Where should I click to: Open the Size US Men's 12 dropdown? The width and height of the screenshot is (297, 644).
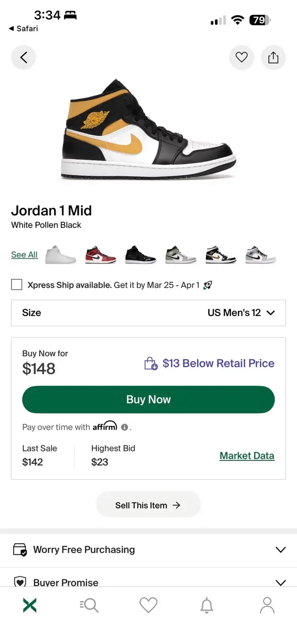click(148, 313)
